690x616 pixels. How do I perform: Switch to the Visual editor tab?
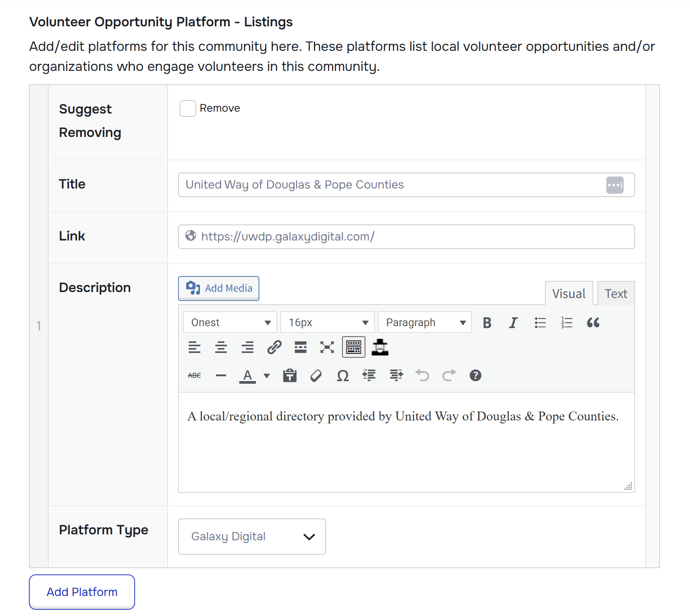coord(568,294)
